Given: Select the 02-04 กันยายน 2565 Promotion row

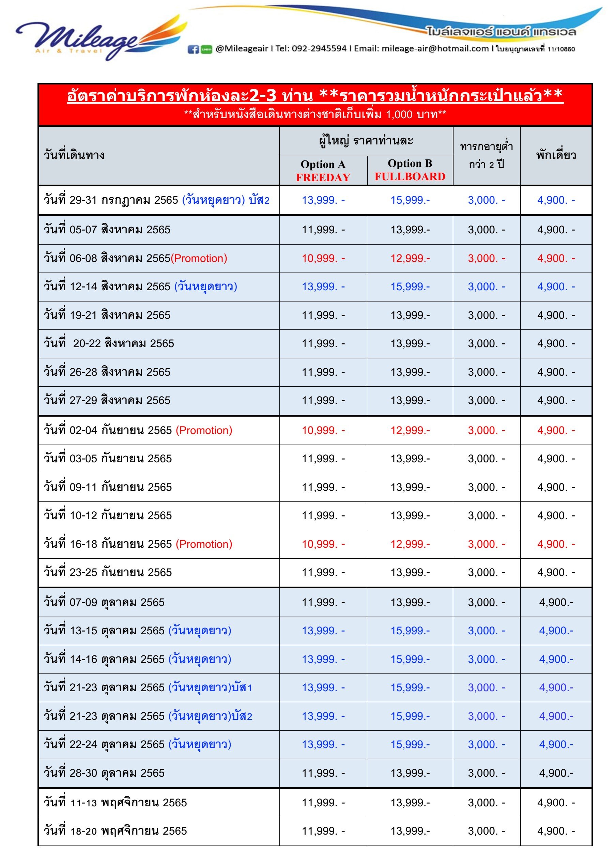Looking at the screenshot, I should (x=315, y=430).
